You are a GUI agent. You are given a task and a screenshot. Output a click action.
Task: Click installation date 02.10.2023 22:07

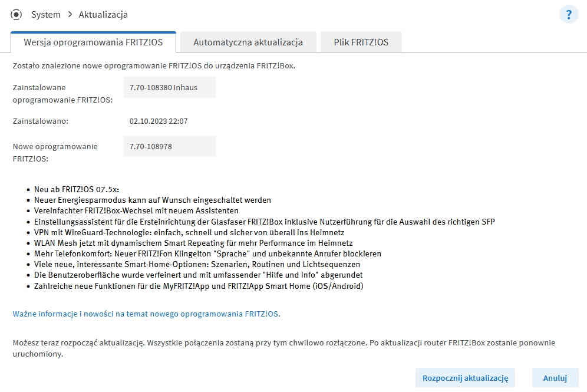click(x=159, y=121)
